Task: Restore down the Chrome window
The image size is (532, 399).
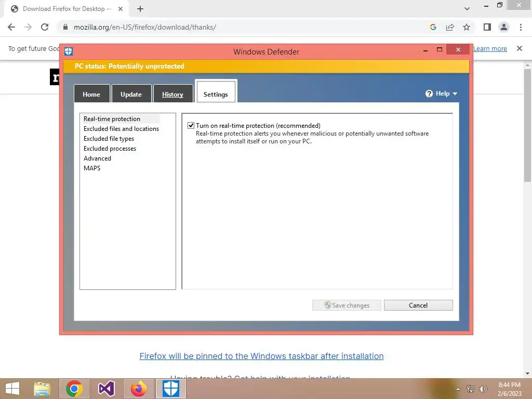Action: [499, 5]
